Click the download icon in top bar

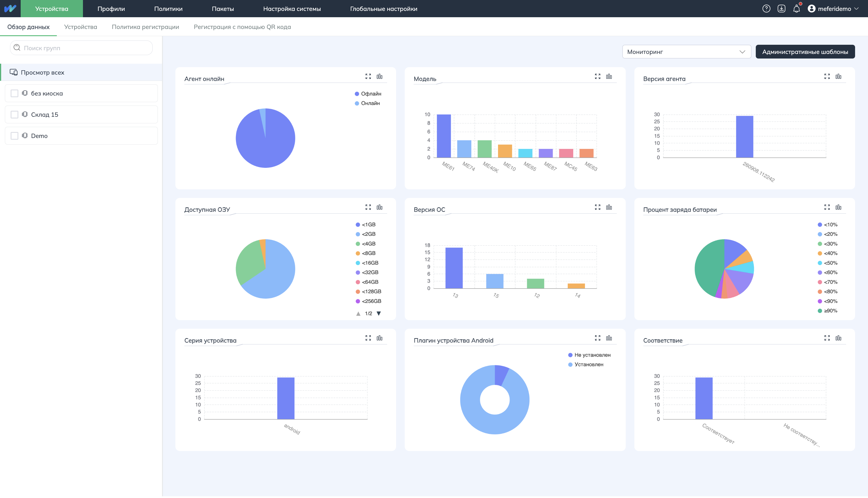781,9
